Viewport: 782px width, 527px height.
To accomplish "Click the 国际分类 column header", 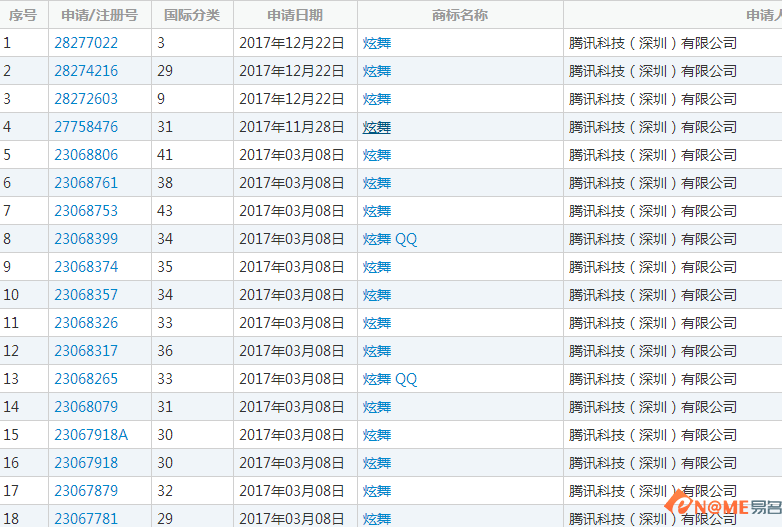I will click(x=192, y=15).
